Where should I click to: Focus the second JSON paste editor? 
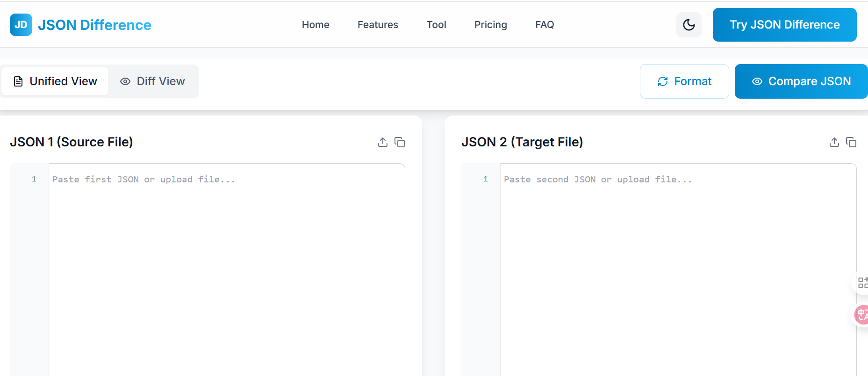click(x=678, y=270)
